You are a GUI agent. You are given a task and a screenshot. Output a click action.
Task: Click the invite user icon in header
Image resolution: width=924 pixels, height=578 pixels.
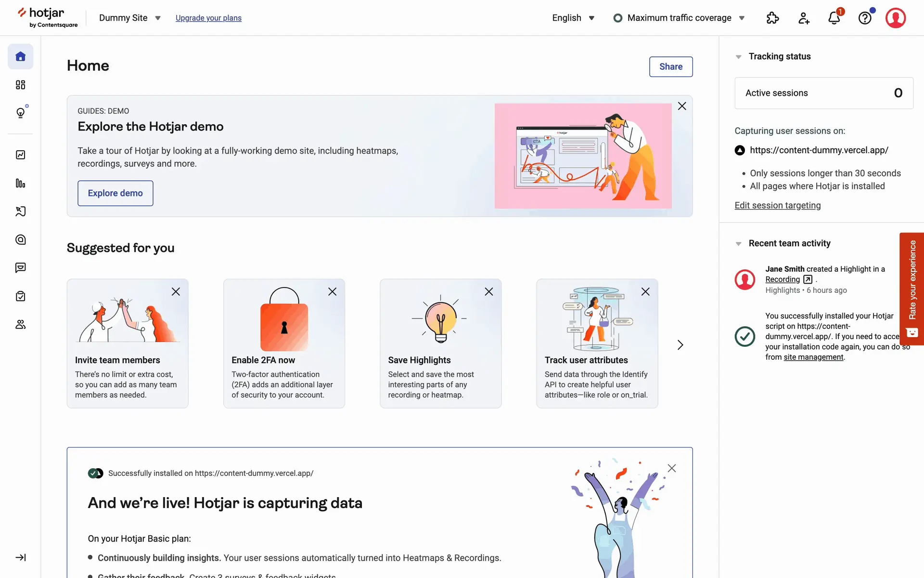point(803,18)
